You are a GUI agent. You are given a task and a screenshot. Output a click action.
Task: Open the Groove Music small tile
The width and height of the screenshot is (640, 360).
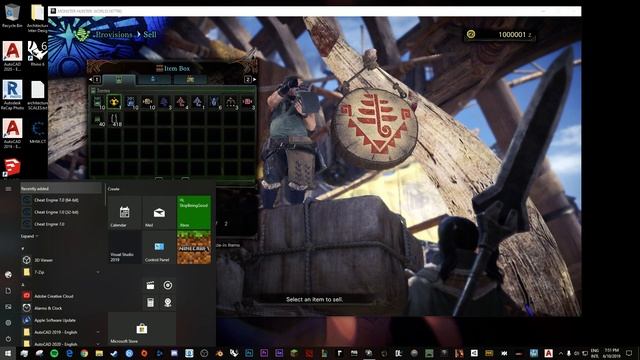click(168, 285)
